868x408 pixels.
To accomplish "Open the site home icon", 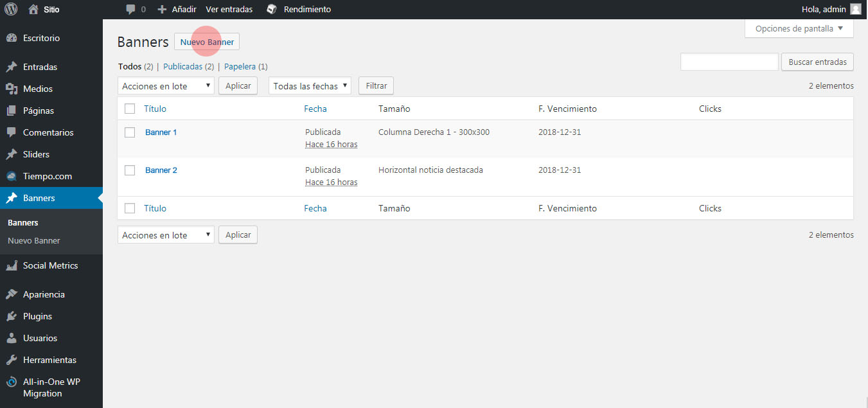I will point(33,9).
